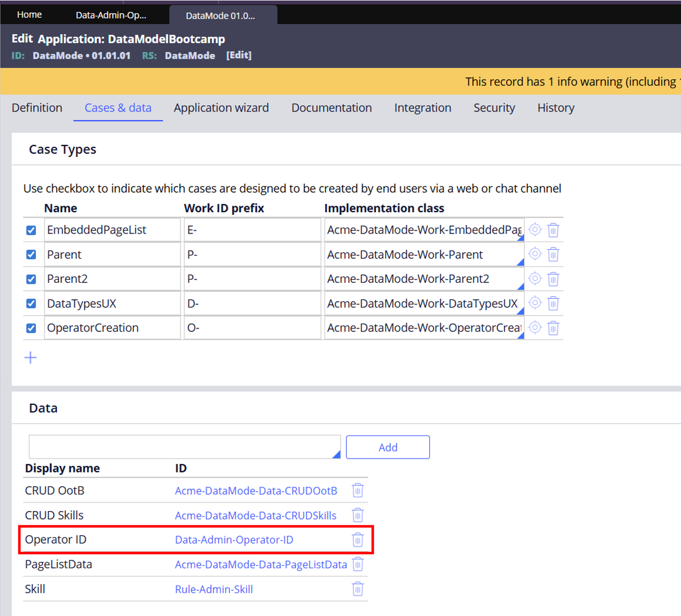Delete the Operator ID data type

point(358,540)
